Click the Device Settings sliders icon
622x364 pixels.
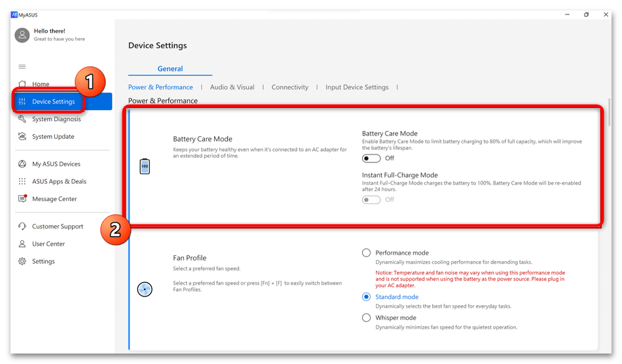pos(22,101)
